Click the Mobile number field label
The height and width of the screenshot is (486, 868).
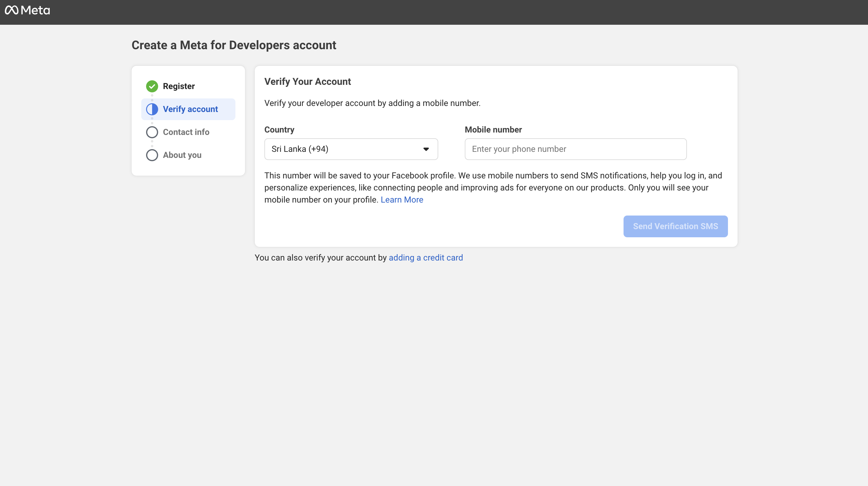[493, 130]
